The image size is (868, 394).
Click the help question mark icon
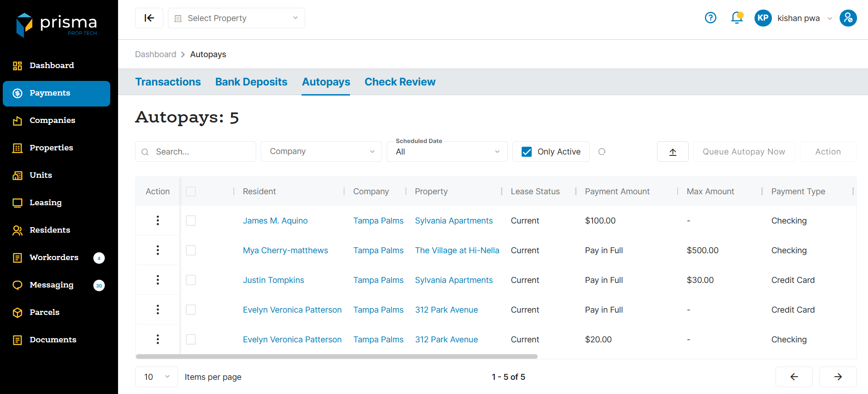click(x=710, y=18)
